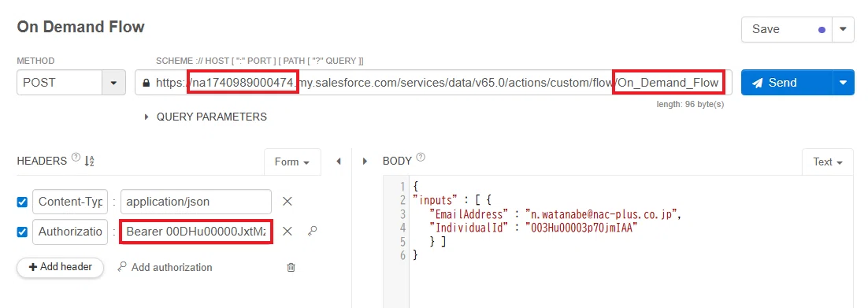Sort headers alphabetically with A-Z icon
This screenshot has width=868, height=308.
[90, 161]
